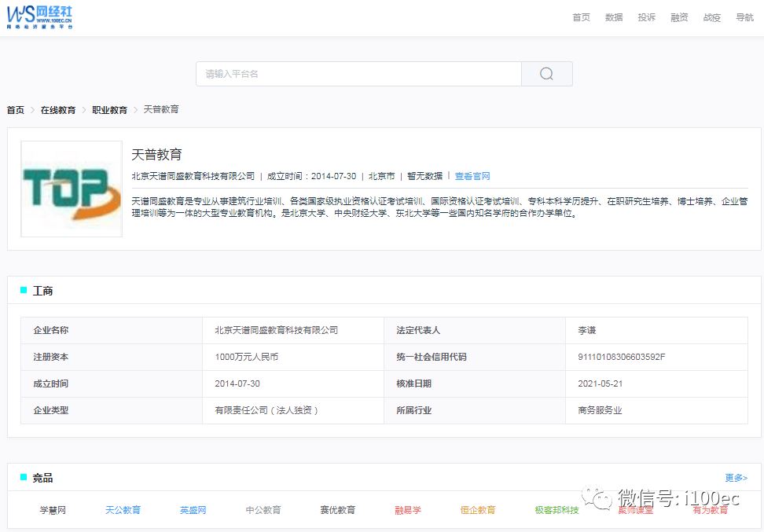Visit competitor 英盛网
Viewport: 764px width, 532px height.
coord(193,510)
